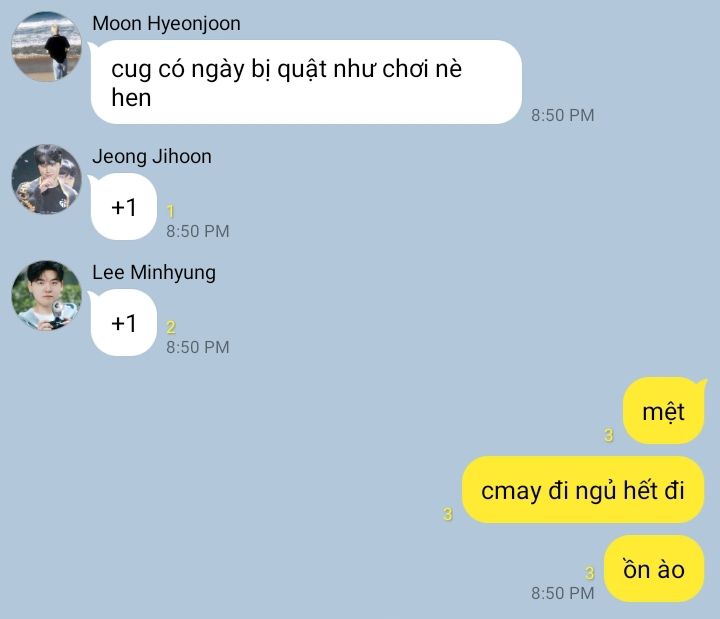Open Lee Minhyung's profile picture

[46, 295]
